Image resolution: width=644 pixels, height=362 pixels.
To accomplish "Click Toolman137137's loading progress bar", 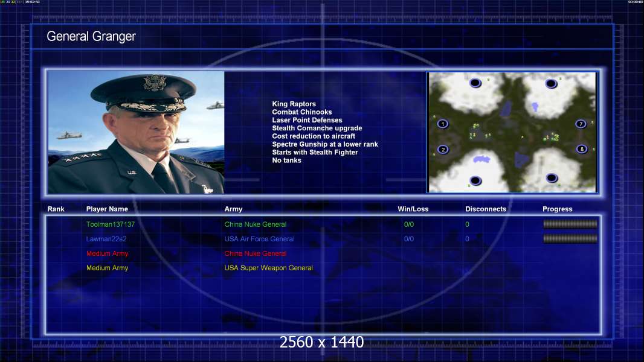I will pos(570,224).
